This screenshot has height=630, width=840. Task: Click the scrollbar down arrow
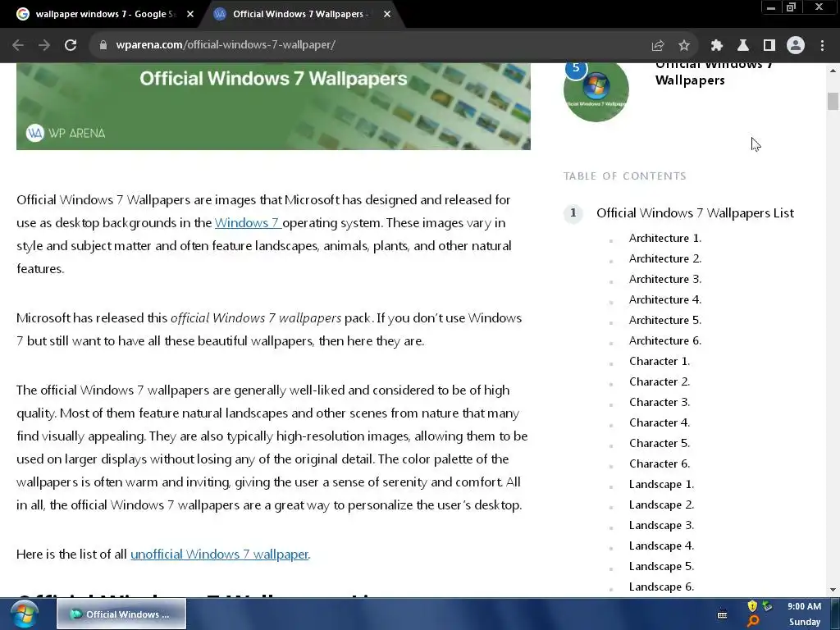coord(833,590)
